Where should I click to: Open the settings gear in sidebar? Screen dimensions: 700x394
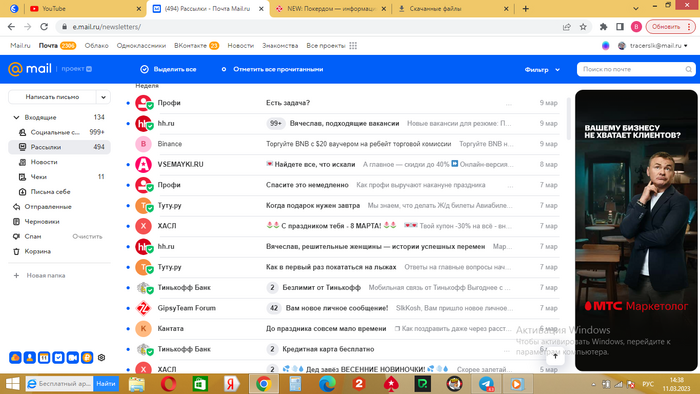click(101, 357)
